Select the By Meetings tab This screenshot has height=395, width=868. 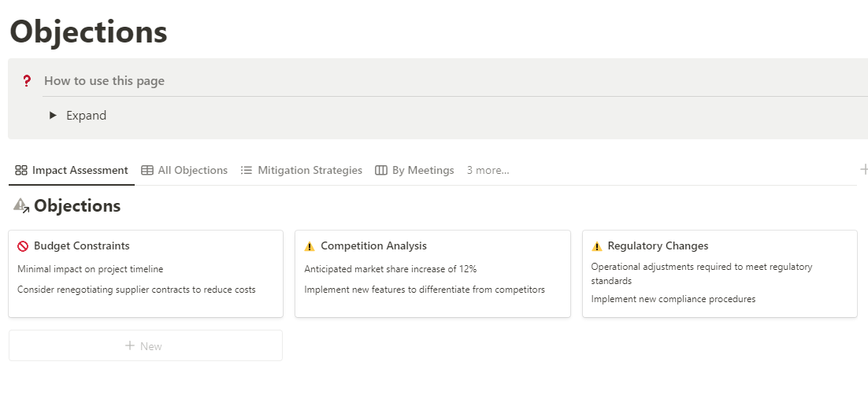pyautogui.click(x=423, y=170)
